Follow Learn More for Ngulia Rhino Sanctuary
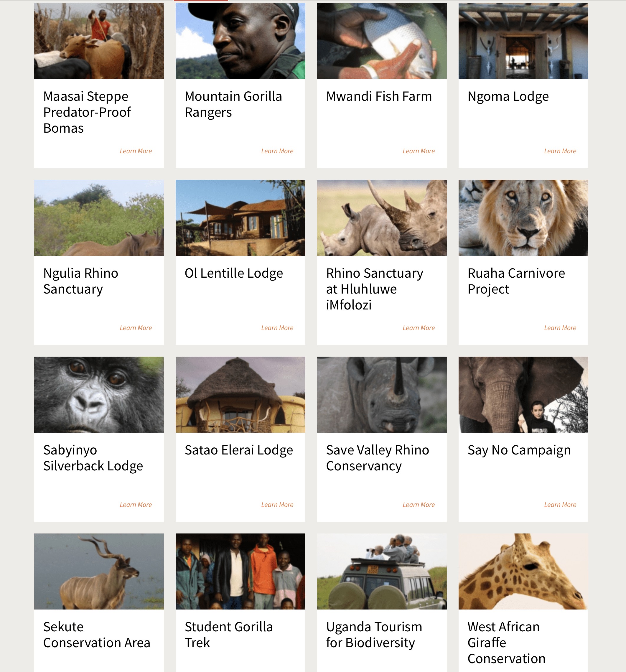Screen dimensions: 626x672 [x=136, y=328]
